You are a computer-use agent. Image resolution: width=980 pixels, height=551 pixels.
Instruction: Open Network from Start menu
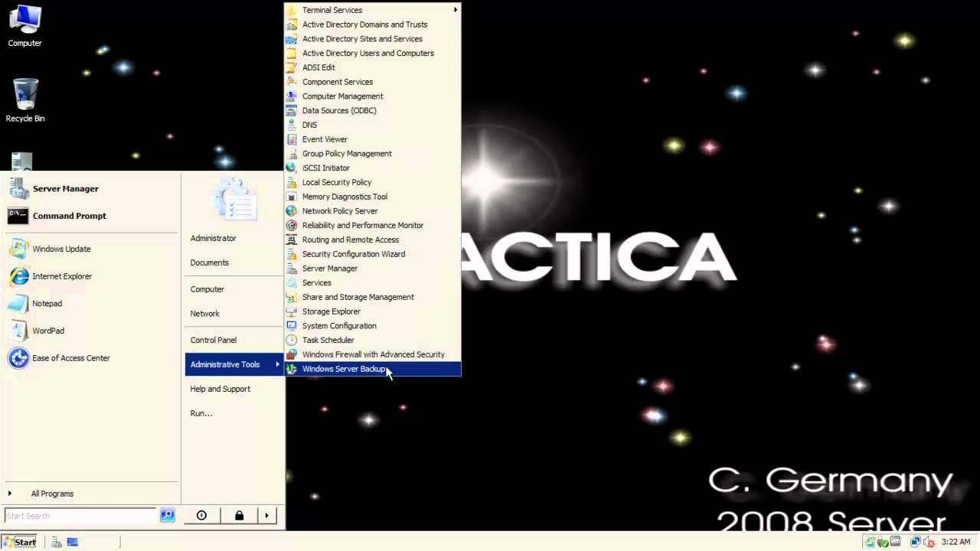pos(204,314)
